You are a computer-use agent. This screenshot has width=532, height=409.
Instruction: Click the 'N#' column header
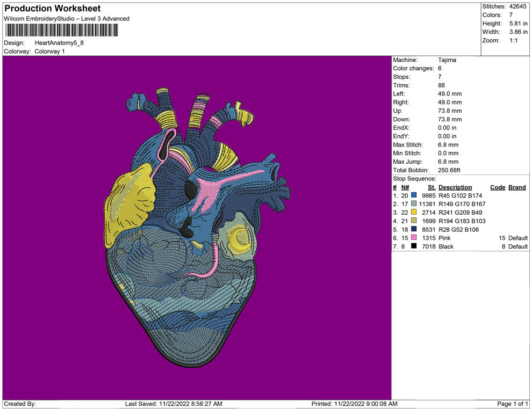point(405,187)
